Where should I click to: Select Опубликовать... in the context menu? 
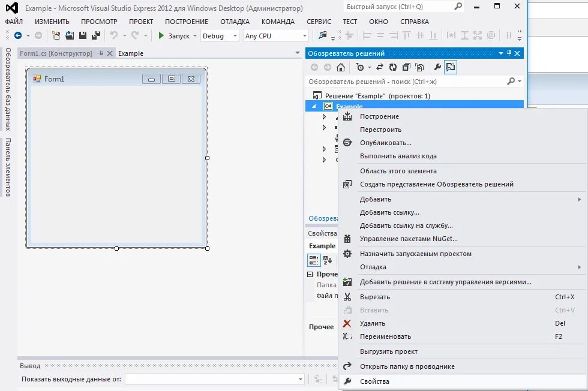point(464,143)
